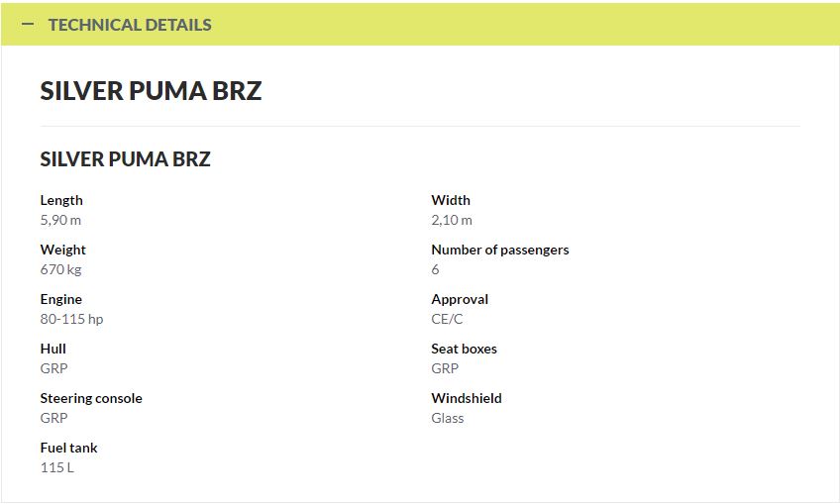Click the Engine label
Viewport: 840px width, 504px height.
point(61,299)
